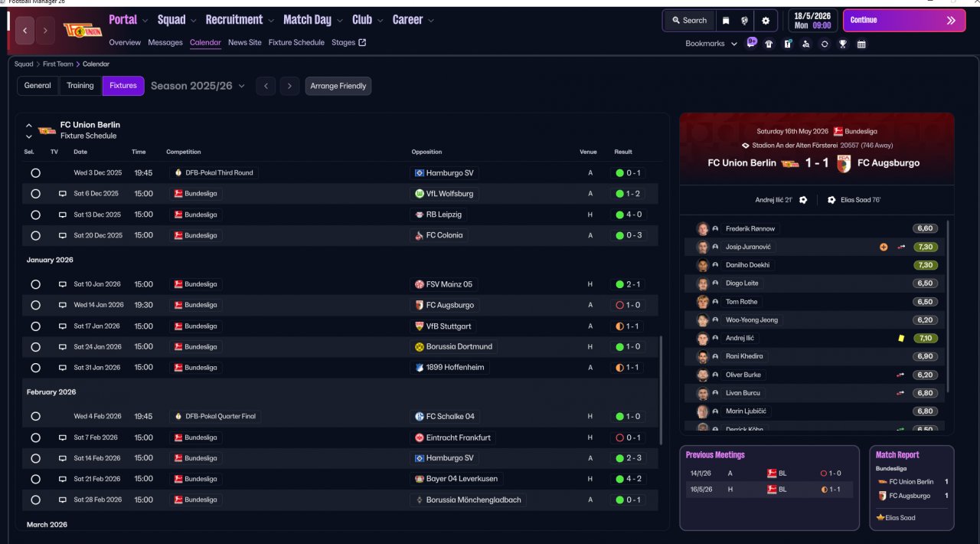Switch to the Training tab
The image size is (980, 544).
[x=80, y=86]
